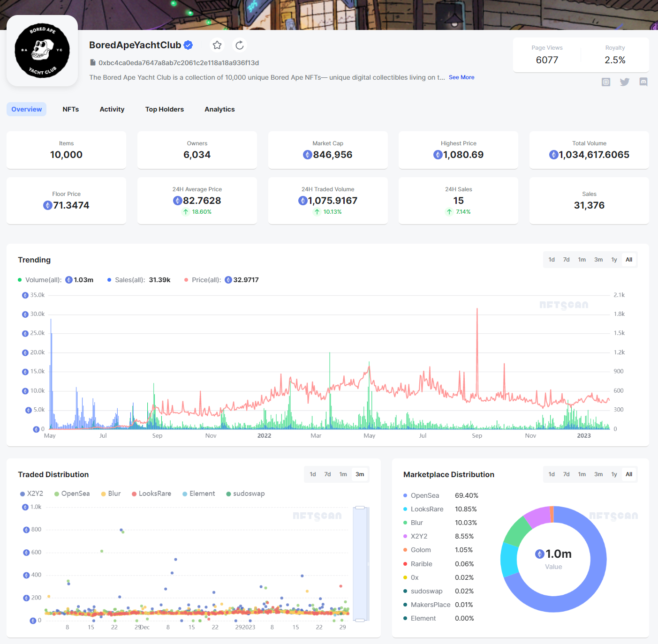This screenshot has height=644, width=658.
Task: Toggle Element in Traded Distribution legend
Action: 198,494
